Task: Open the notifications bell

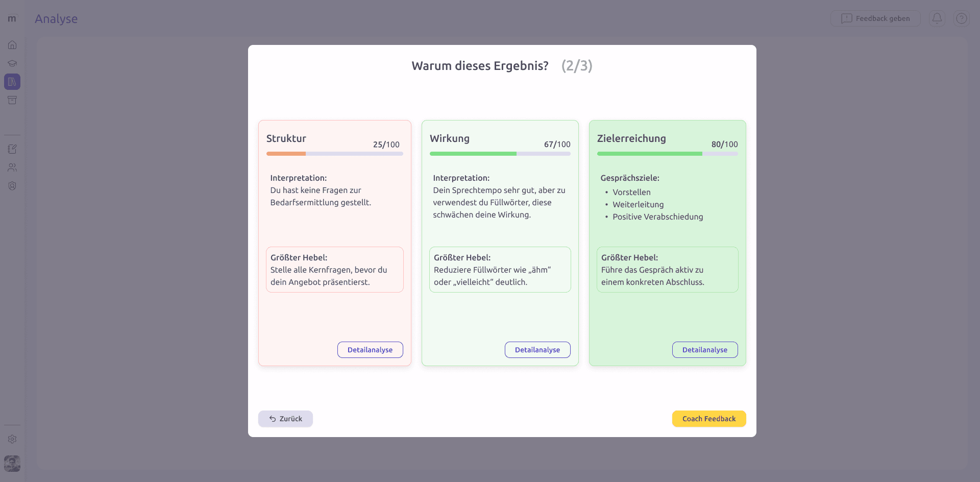Action: pos(937,18)
